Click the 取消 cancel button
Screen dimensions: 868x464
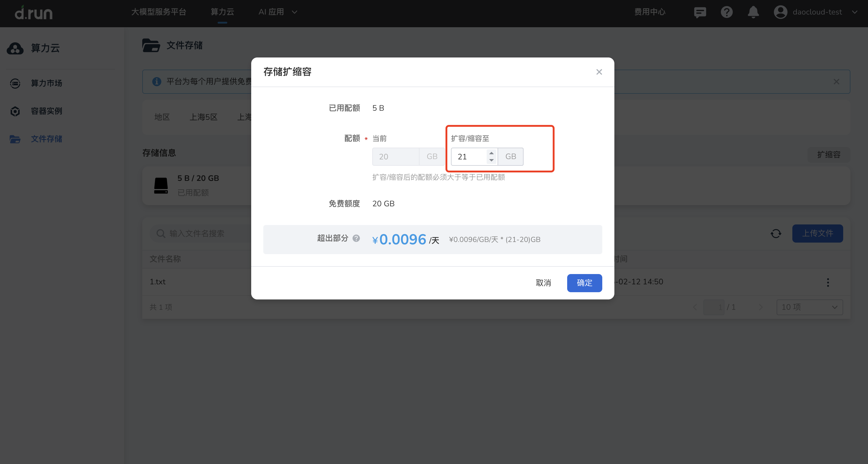click(543, 283)
